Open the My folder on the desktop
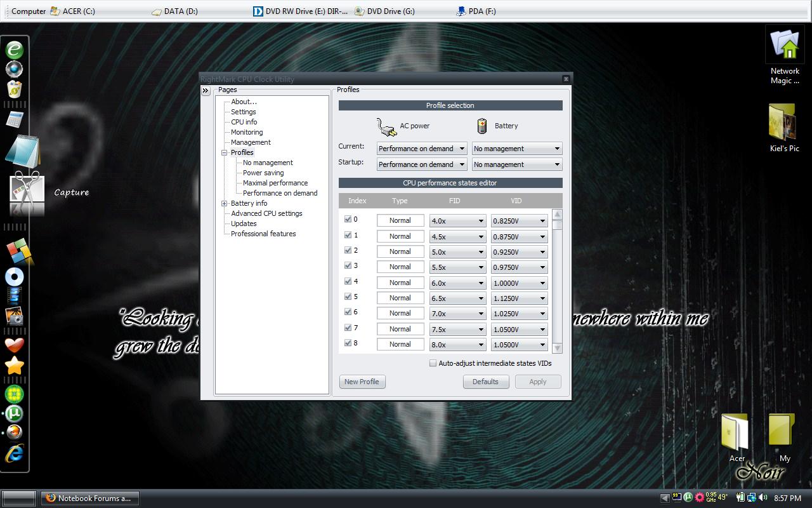The height and width of the screenshot is (508, 812). pos(784,438)
